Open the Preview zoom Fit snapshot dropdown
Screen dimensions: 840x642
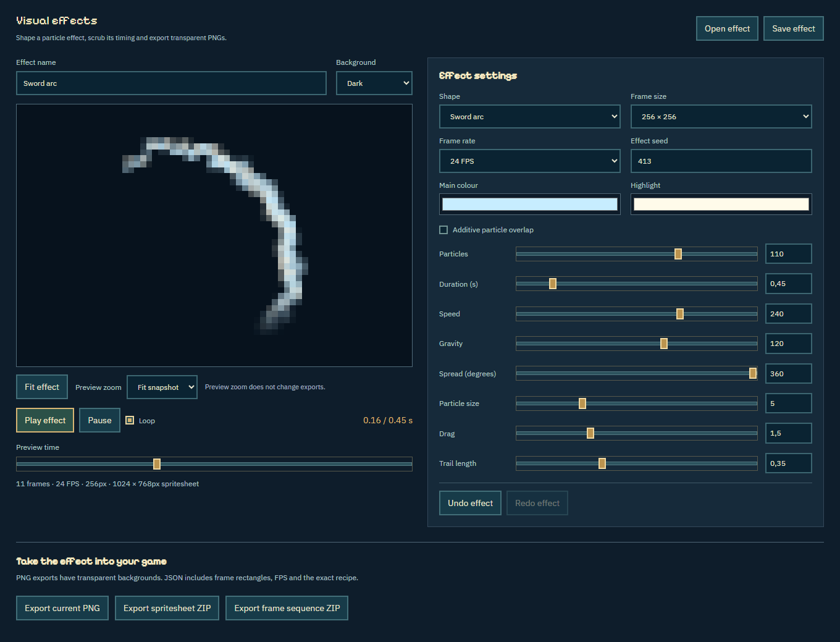point(162,387)
